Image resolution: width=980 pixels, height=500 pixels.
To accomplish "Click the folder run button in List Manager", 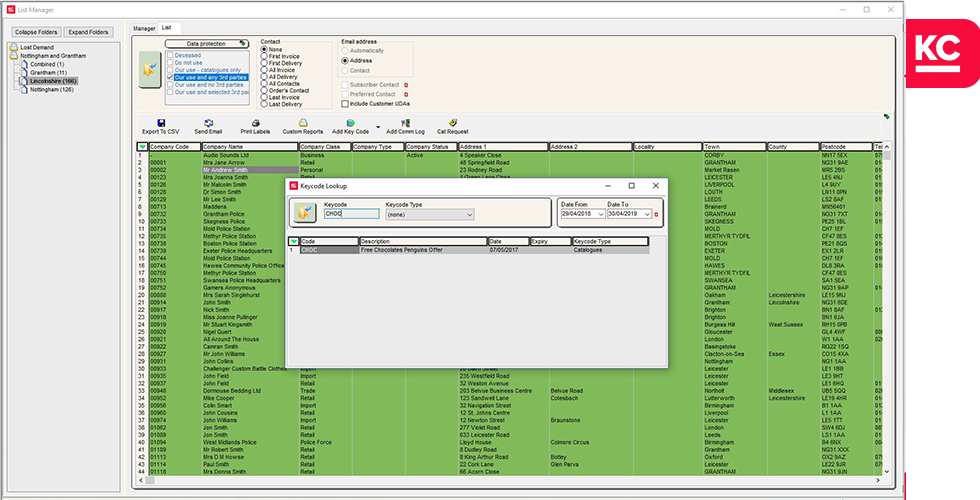I will point(149,69).
